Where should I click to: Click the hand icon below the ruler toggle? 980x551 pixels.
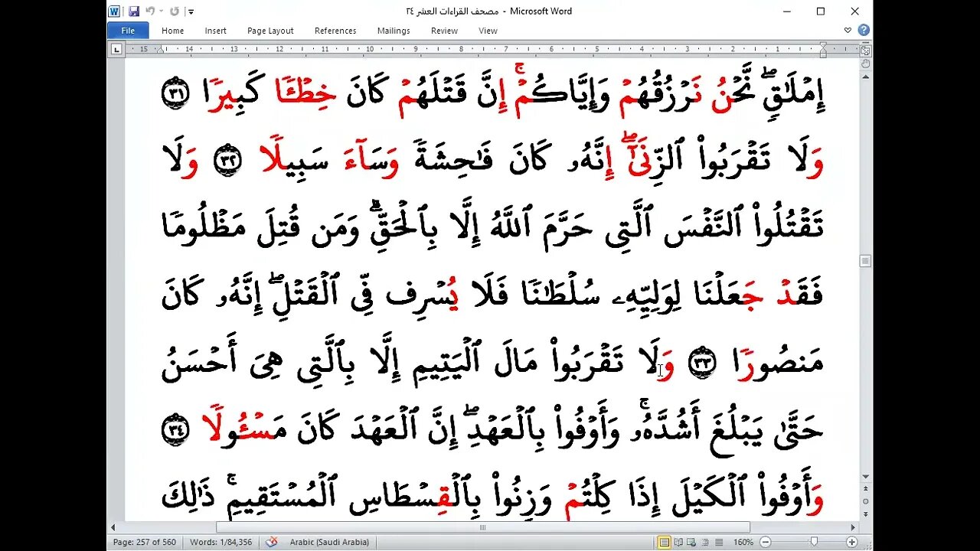point(865,64)
